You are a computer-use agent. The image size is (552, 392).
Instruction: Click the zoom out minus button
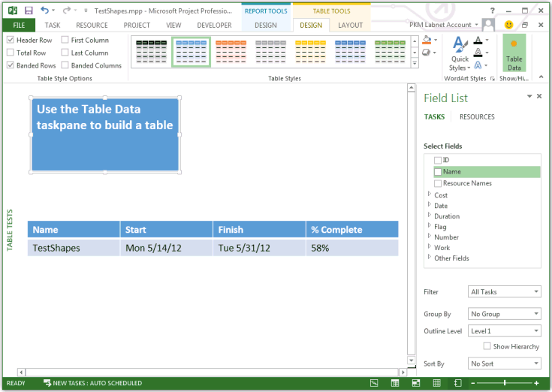click(x=473, y=383)
